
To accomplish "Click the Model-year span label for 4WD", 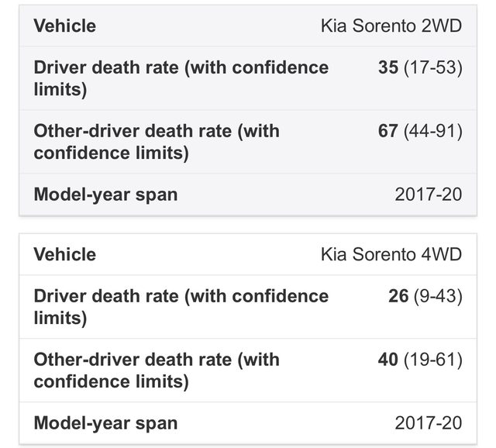I will click(105, 422).
